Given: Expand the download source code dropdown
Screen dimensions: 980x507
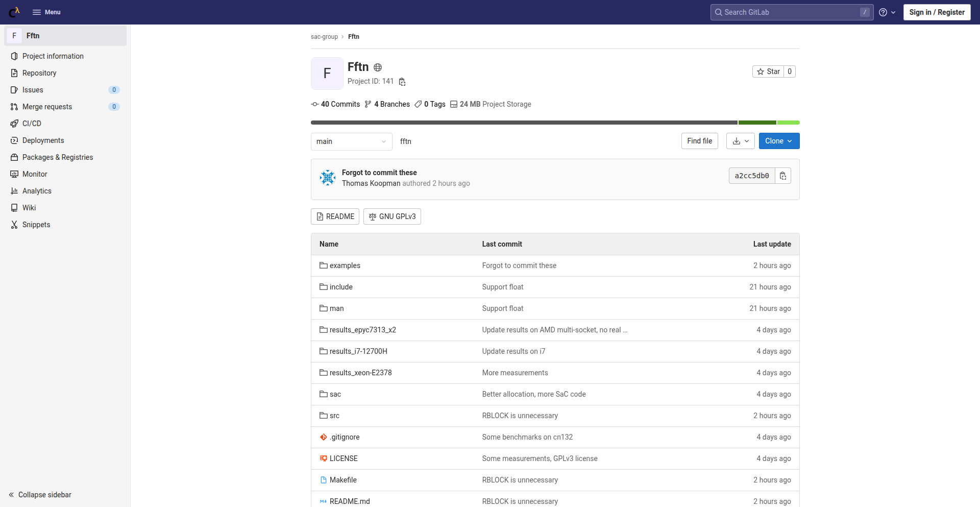Looking at the screenshot, I should coord(740,141).
